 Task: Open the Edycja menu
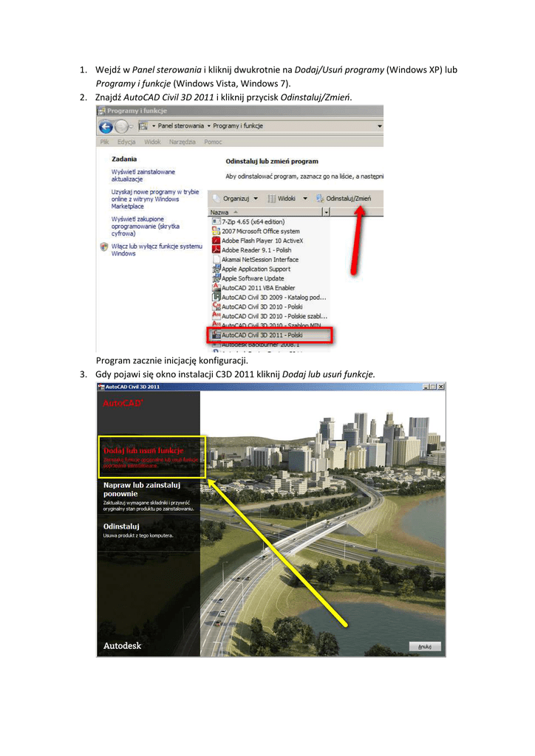click(x=128, y=142)
